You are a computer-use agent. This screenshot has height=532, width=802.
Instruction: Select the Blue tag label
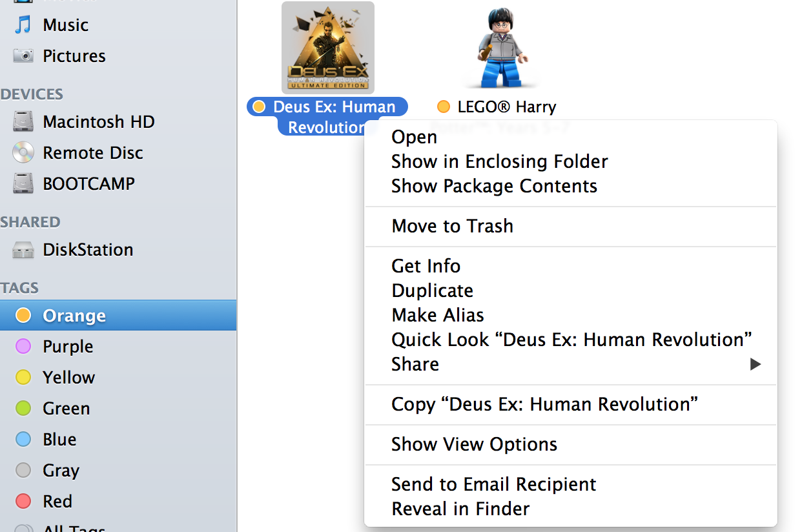coord(59,440)
